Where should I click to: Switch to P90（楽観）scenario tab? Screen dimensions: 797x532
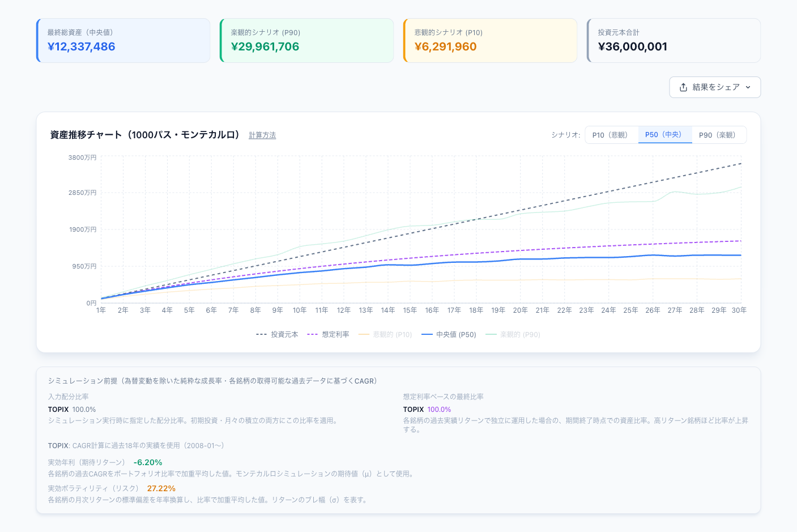point(719,135)
